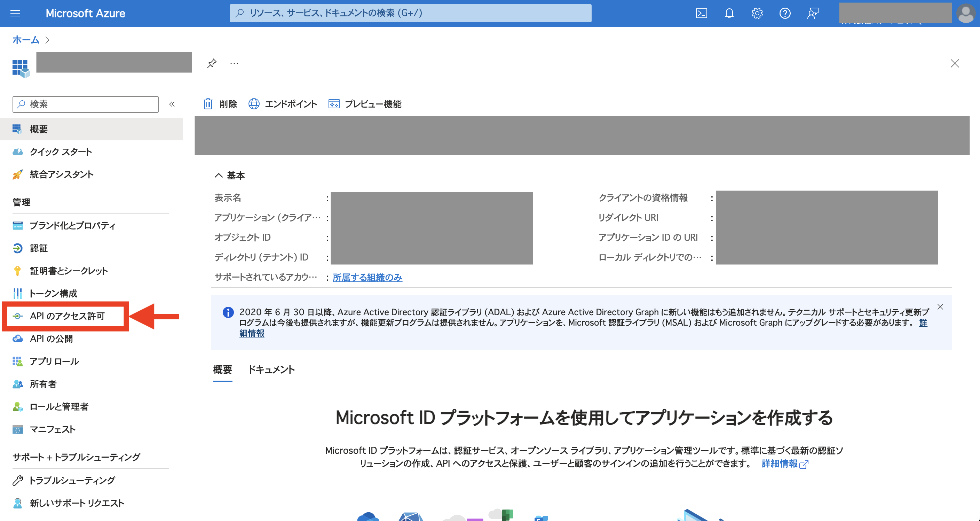Pin this blade with the pin icon
The image size is (980, 521).
[212, 63]
